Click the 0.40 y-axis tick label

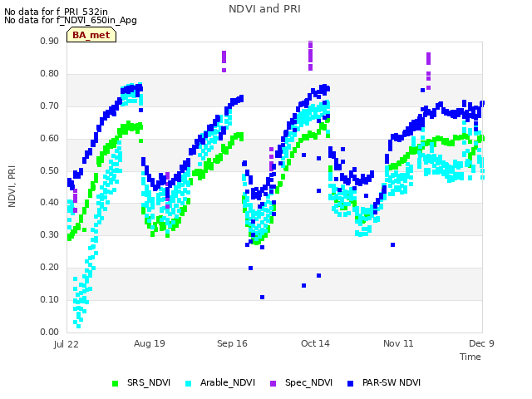(x=50, y=202)
